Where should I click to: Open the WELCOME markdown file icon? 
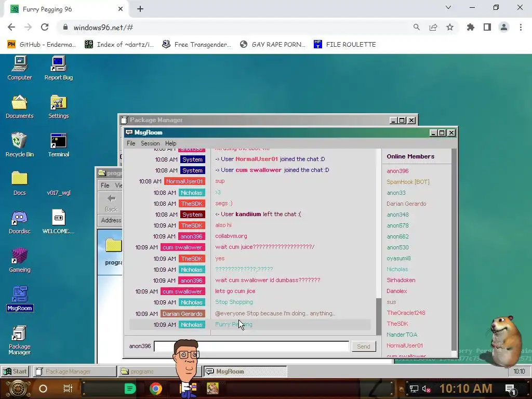[58, 222]
